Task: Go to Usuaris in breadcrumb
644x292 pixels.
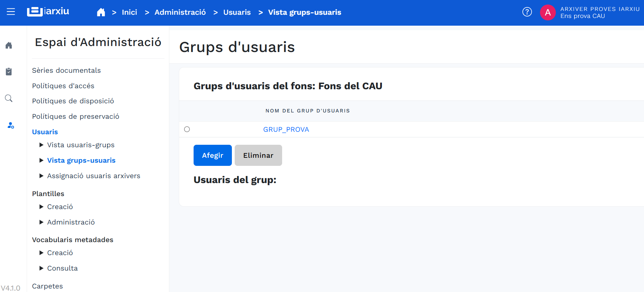Action: (x=237, y=12)
